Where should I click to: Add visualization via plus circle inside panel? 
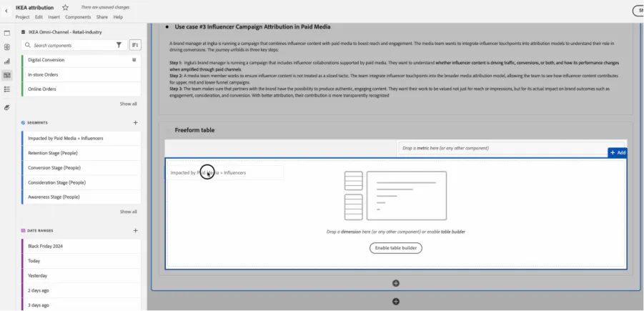pos(395,283)
